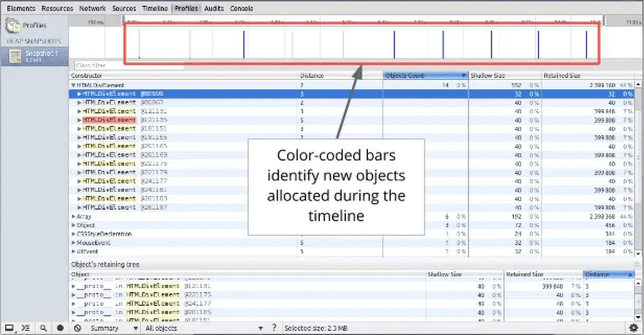The width and height of the screenshot is (644, 335).
Task: Switch to the Timeline panel tab
Action: pyautogui.click(x=155, y=8)
